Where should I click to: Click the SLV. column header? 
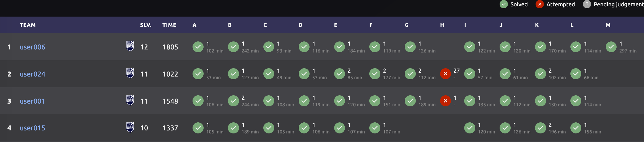point(146,25)
